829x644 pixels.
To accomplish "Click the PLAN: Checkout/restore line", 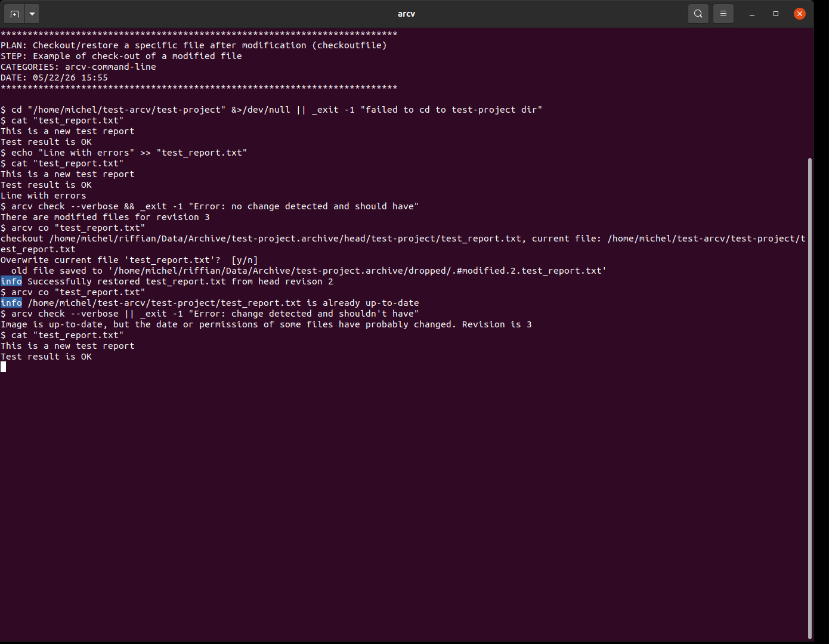I will coord(194,45).
